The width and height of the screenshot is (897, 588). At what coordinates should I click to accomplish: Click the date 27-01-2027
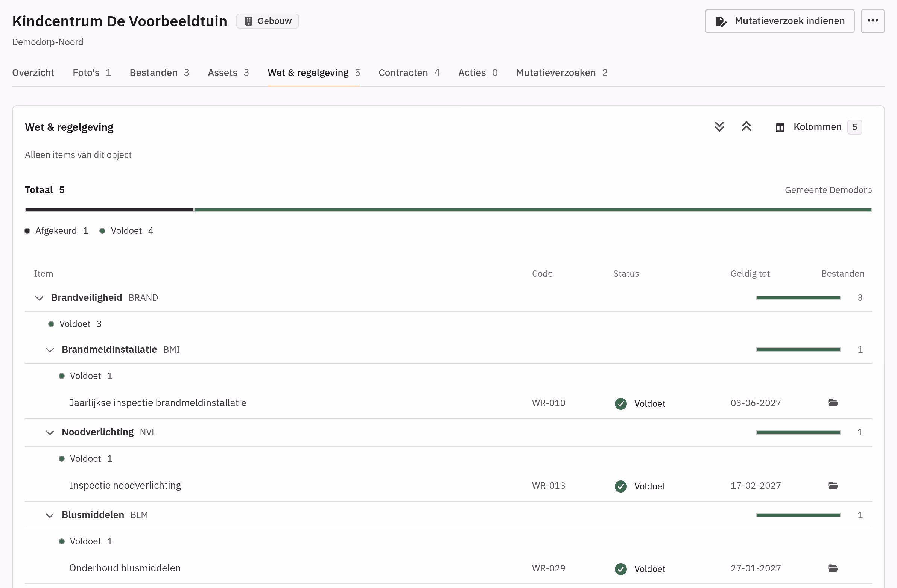pos(756,568)
